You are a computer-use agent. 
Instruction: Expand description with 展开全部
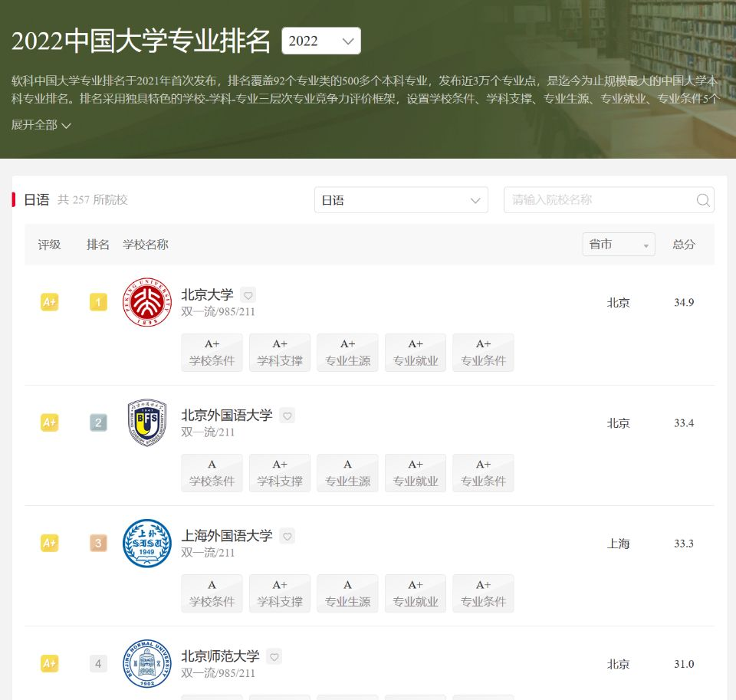(x=41, y=125)
